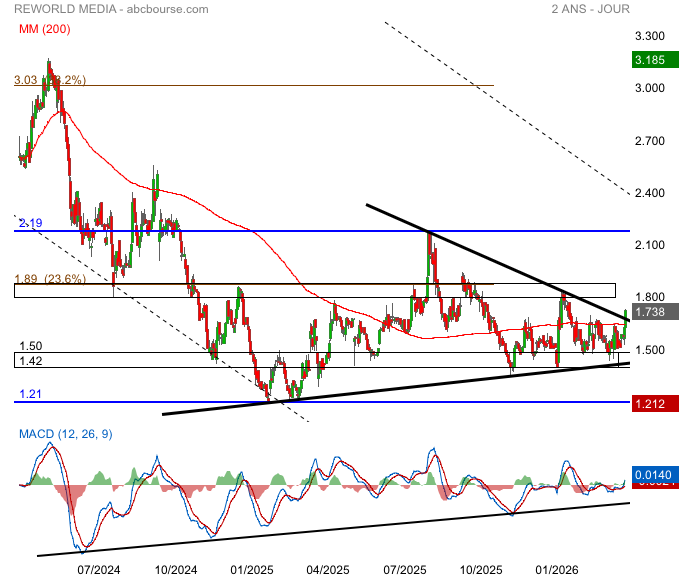The height and width of the screenshot is (580, 679).
Task: Click the 2 ANS - JOUR period label
Action: click(x=591, y=9)
